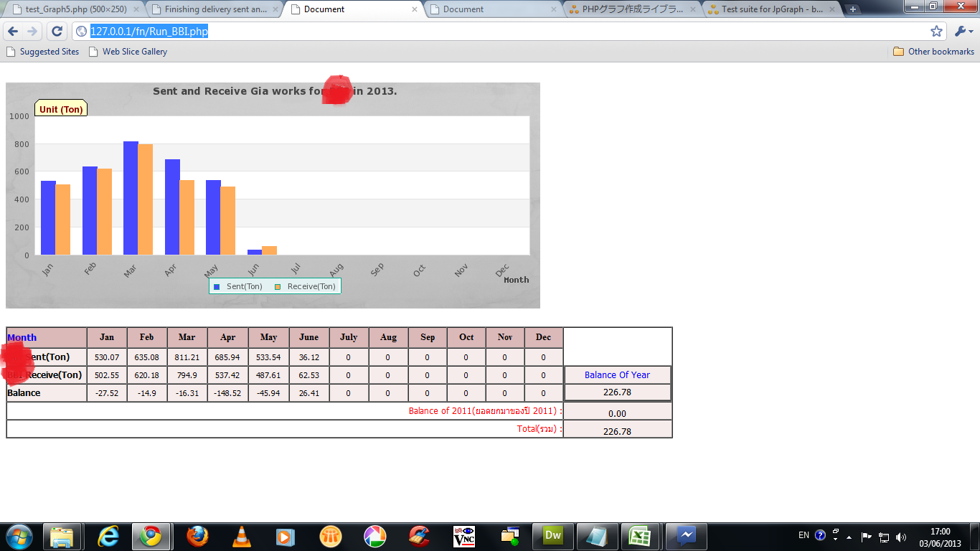
Task: Reload the page with the refresh button
Action: 57,32
